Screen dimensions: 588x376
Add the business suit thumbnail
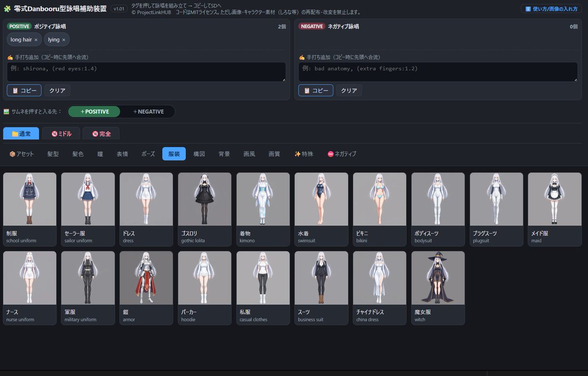(x=321, y=288)
